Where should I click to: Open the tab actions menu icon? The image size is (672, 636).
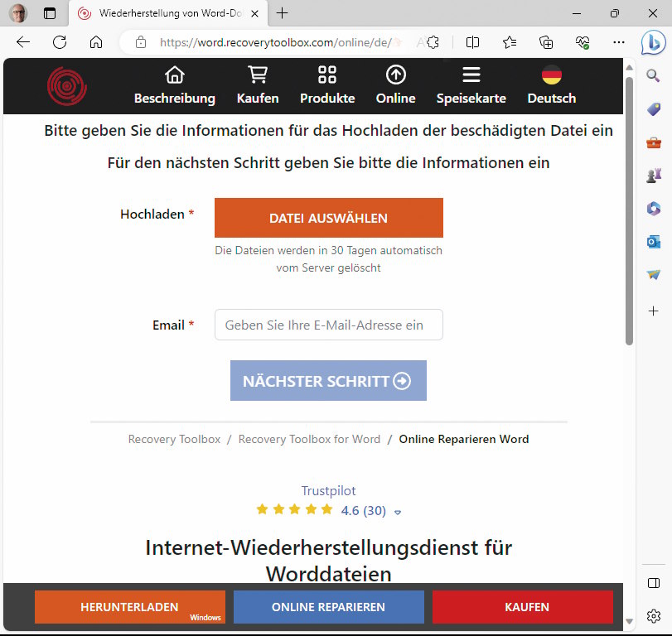50,13
